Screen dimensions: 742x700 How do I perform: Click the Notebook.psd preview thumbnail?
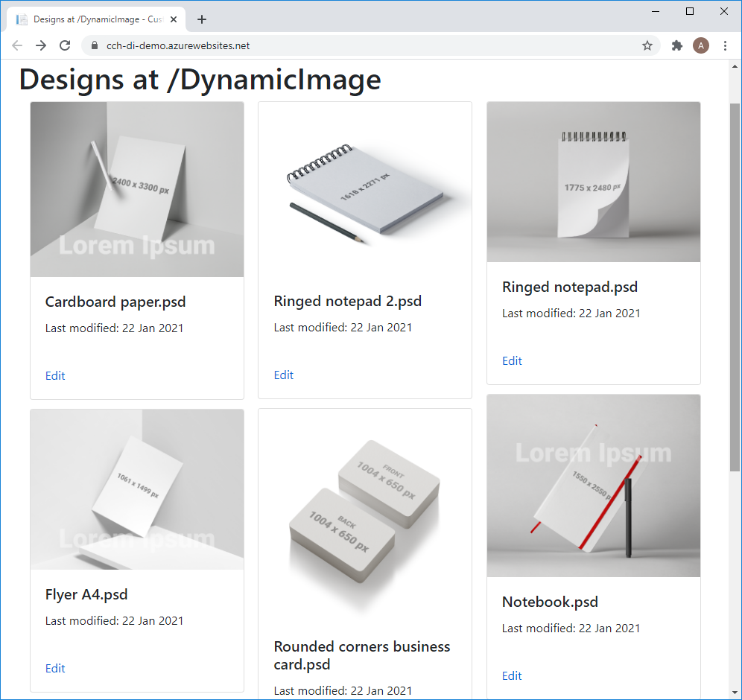tap(594, 486)
